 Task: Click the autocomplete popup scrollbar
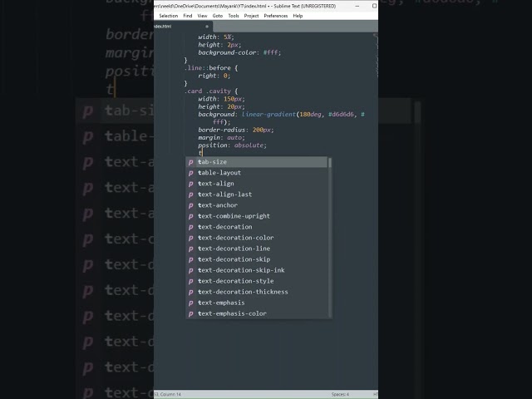[329, 163]
